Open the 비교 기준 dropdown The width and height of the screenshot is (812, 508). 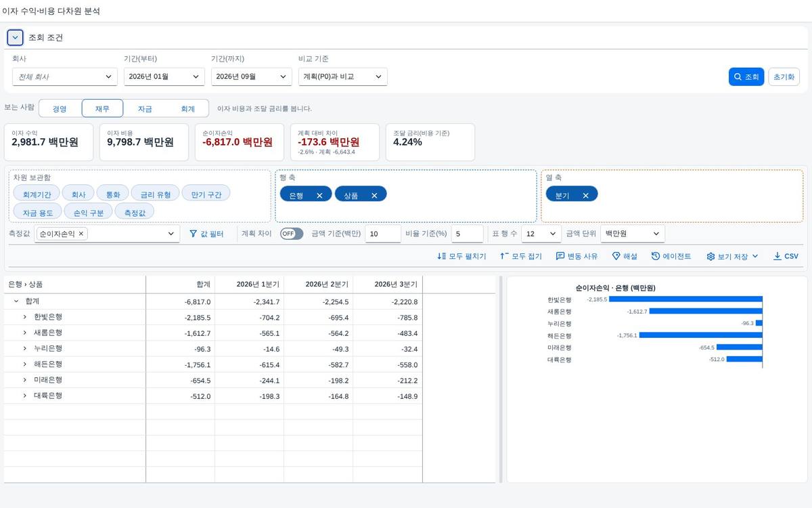[343, 77]
